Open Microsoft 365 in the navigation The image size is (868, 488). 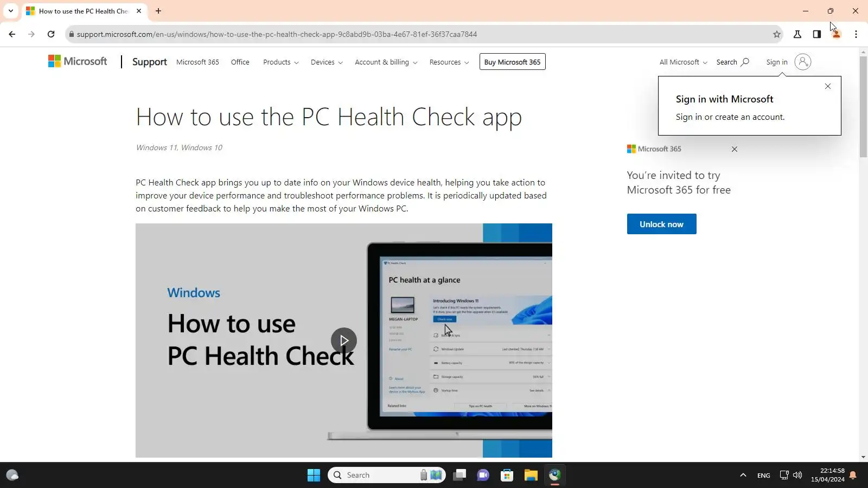pyautogui.click(x=197, y=62)
